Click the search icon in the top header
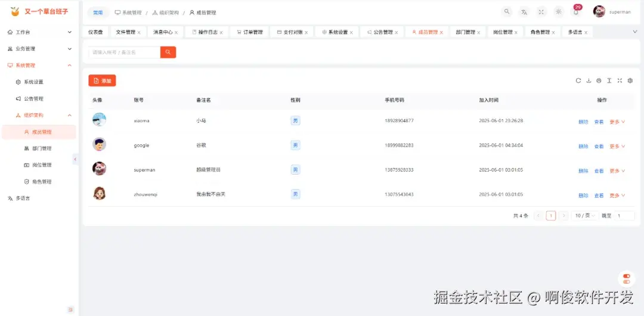 coord(507,11)
